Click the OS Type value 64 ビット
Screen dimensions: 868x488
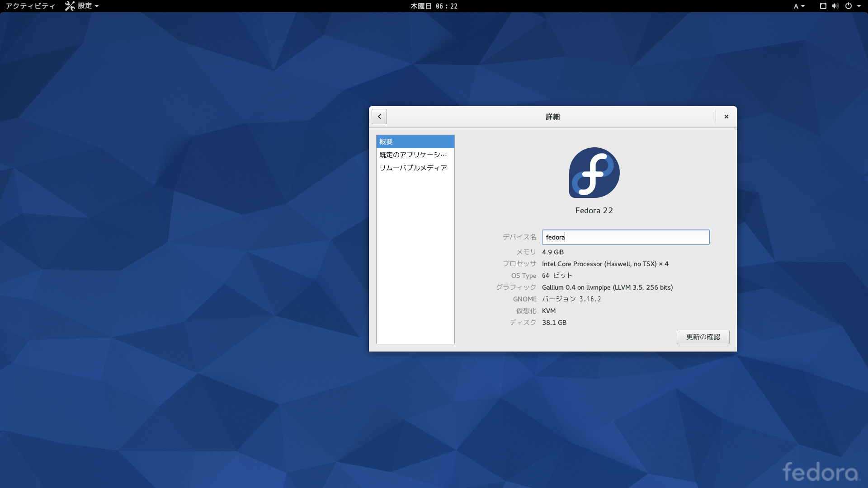(x=557, y=276)
